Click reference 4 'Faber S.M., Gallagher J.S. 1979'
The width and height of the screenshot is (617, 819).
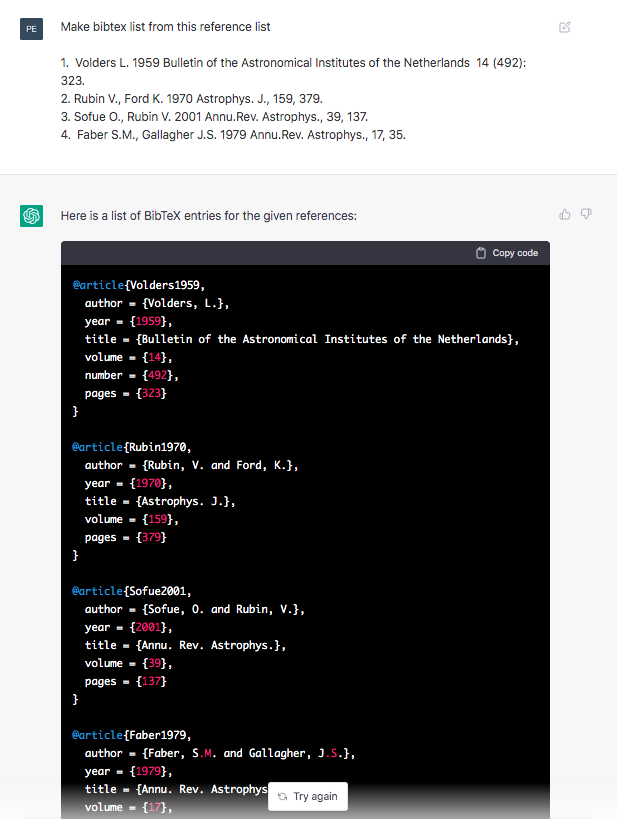(233, 135)
